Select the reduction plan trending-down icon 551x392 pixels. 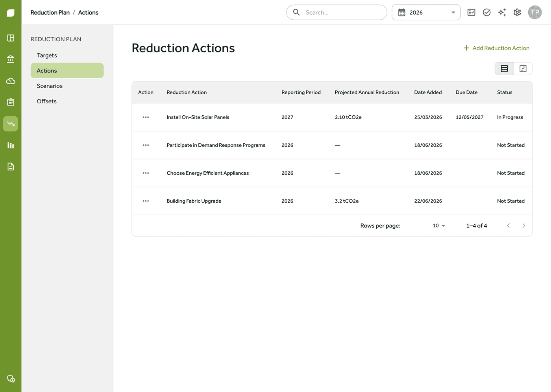click(x=11, y=124)
